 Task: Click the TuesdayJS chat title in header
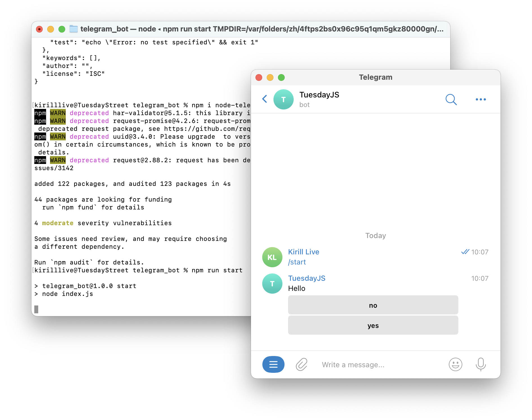[319, 95]
